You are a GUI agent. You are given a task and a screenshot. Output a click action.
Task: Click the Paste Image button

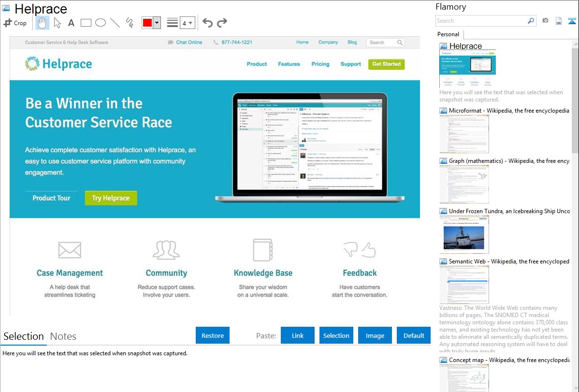pyautogui.click(x=375, y=335)
